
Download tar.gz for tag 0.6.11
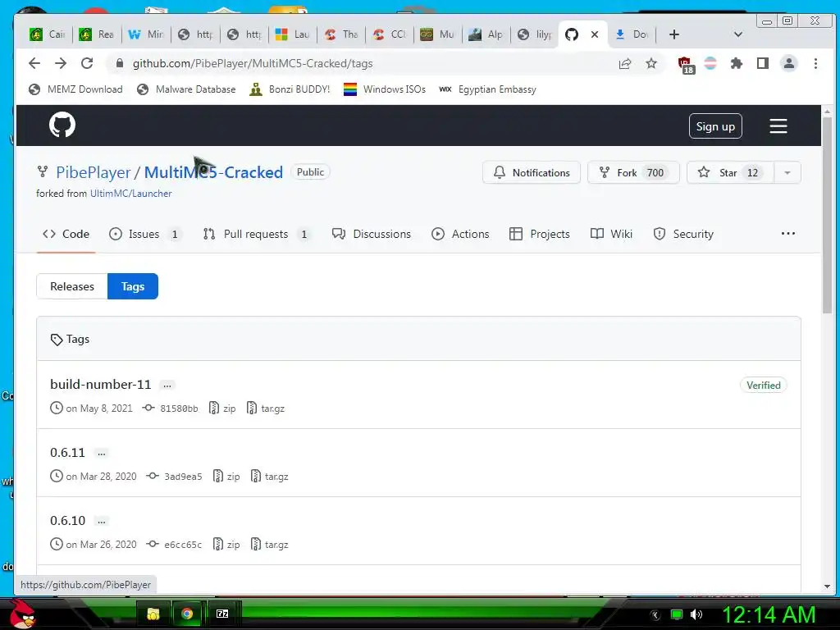269,477
